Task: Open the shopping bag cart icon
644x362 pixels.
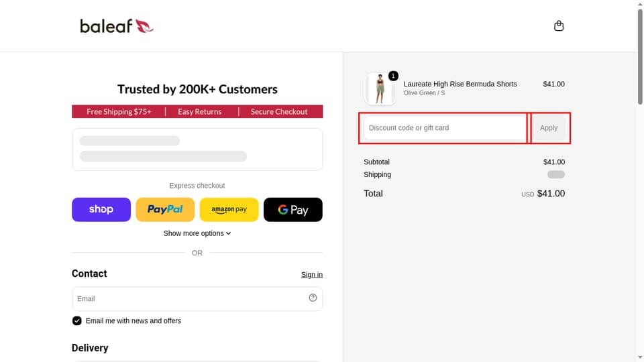Action: coord(559,26)
